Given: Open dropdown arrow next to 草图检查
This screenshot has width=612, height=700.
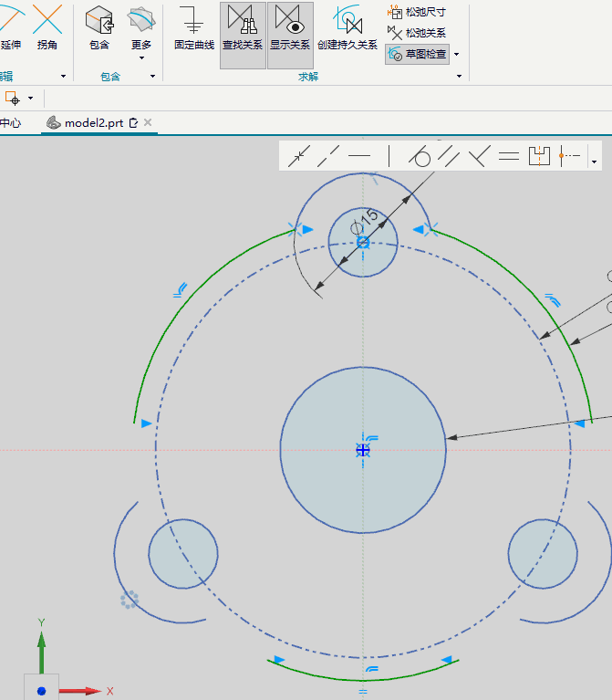Looking at the screenshot, I should tap(456, 55).
